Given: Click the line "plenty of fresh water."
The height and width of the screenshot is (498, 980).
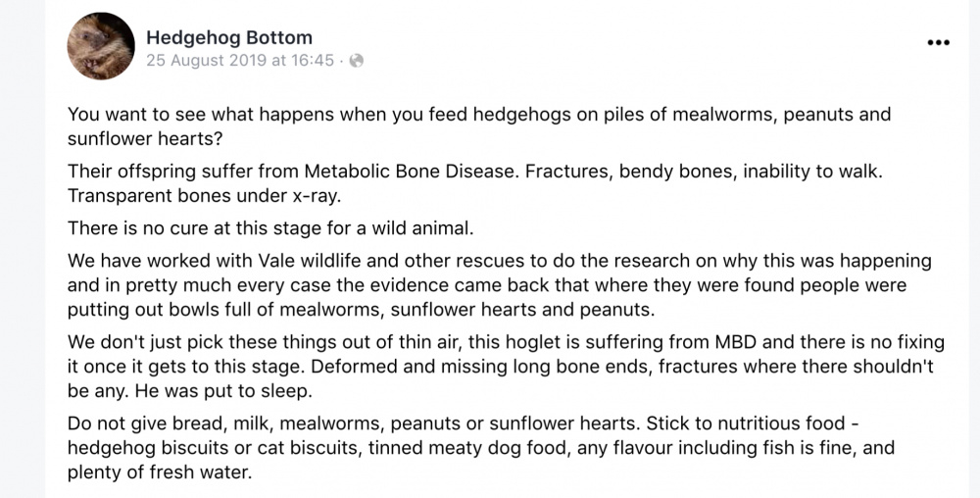Looking at the screenshot, I should click(160, 473).
